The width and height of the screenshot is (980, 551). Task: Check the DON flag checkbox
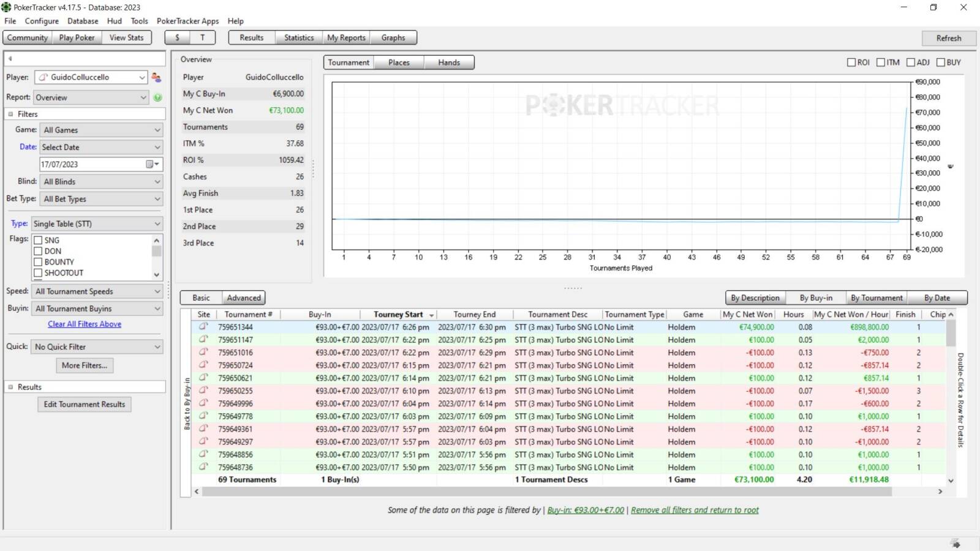[38, 251]
